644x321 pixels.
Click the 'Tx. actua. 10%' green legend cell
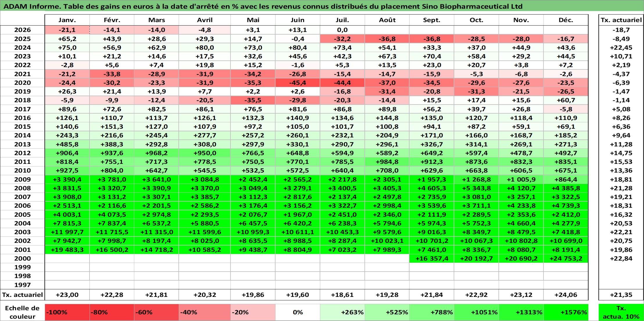pyautogui.click(x=621, y=312)
